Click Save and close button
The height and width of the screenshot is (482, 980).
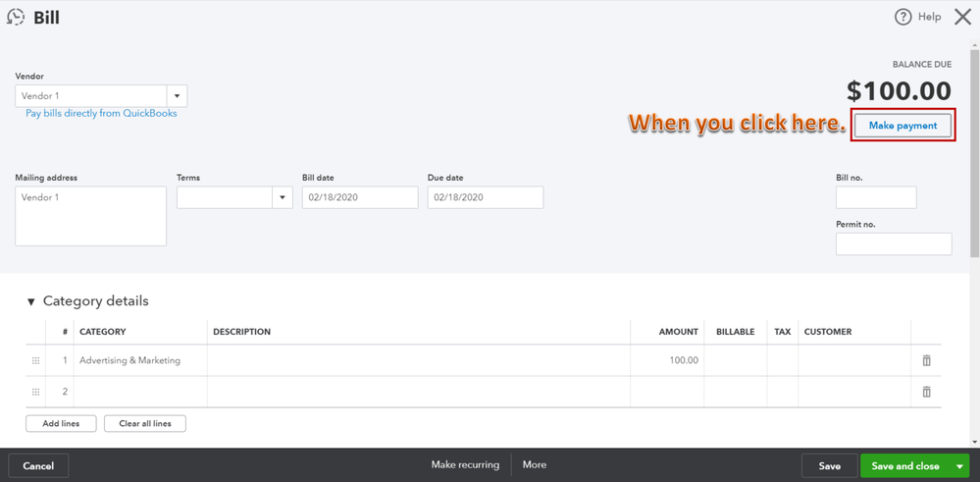(x=905, y=466)
